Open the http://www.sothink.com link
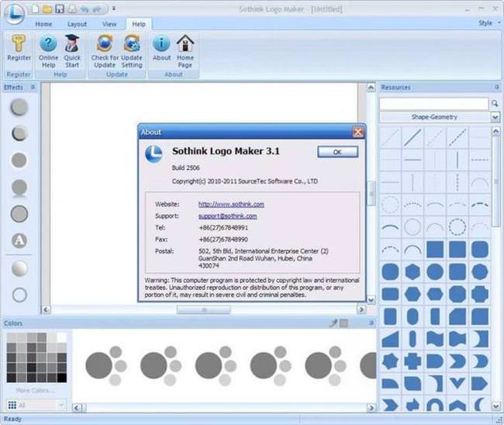 point(231,204)
